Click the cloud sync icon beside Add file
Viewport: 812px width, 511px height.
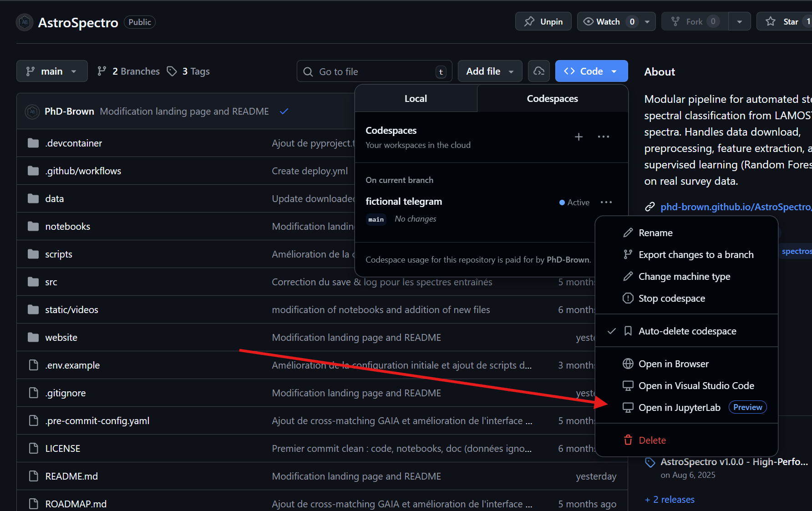[x=539, y=71]
